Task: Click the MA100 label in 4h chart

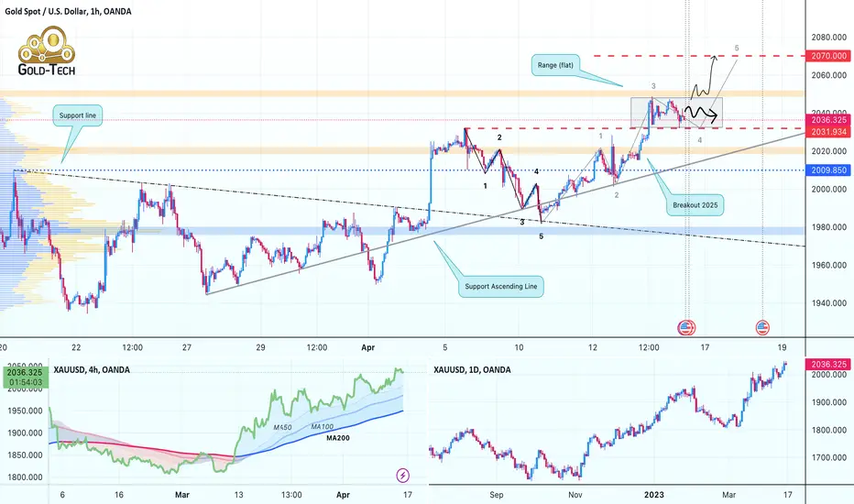Action: [322, 427]
